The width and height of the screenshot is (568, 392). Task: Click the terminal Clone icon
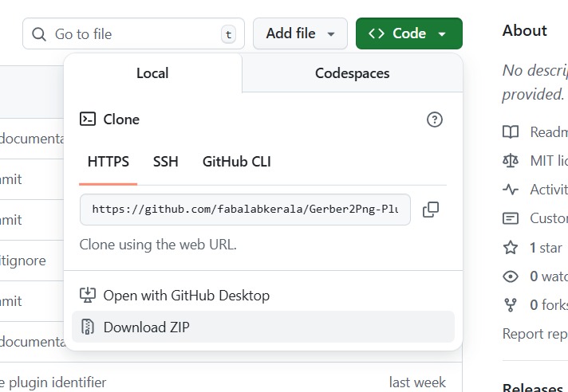[88, 120]
